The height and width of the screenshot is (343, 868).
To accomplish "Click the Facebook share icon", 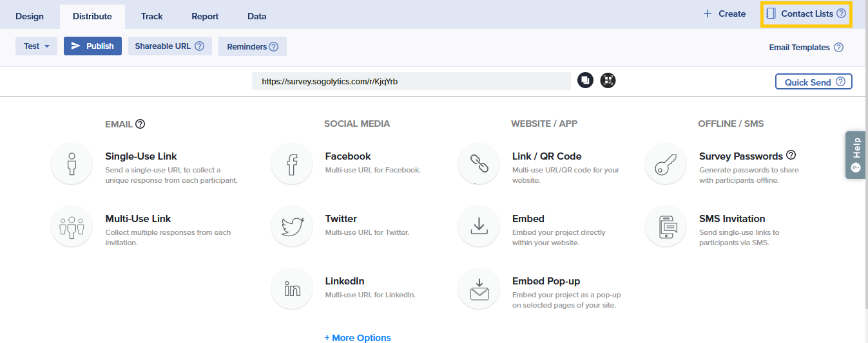I will 292,164.
